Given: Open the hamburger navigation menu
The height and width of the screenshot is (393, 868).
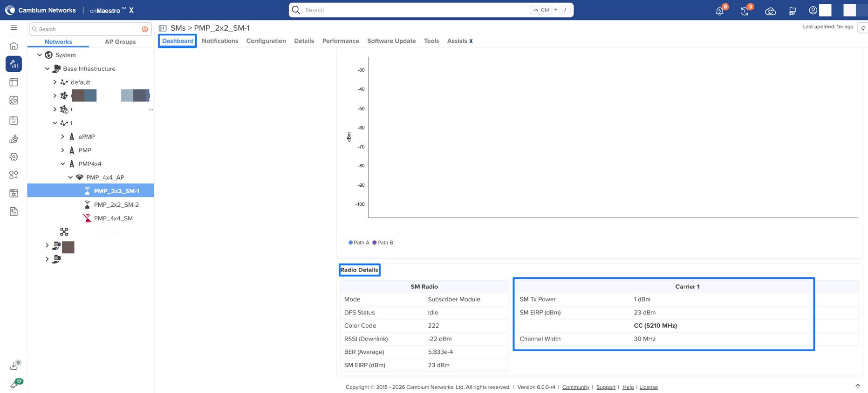Looking at the screenshot, I should tap(14, 28).
